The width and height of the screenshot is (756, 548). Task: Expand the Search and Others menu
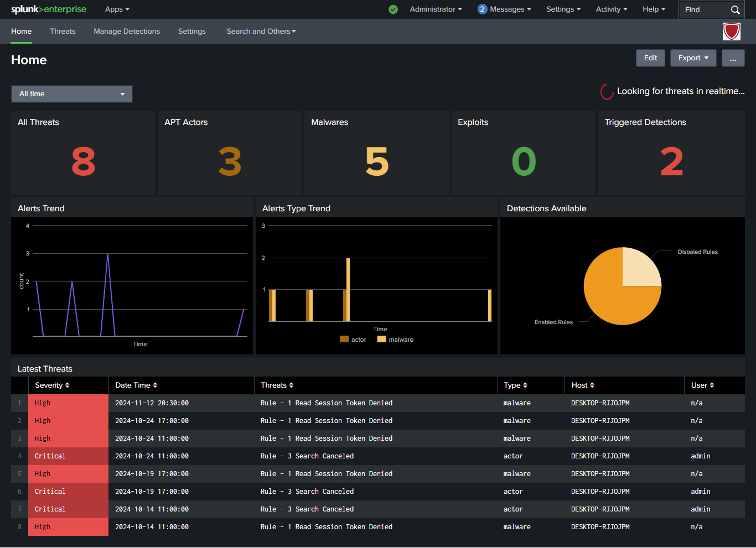[261, 32]
